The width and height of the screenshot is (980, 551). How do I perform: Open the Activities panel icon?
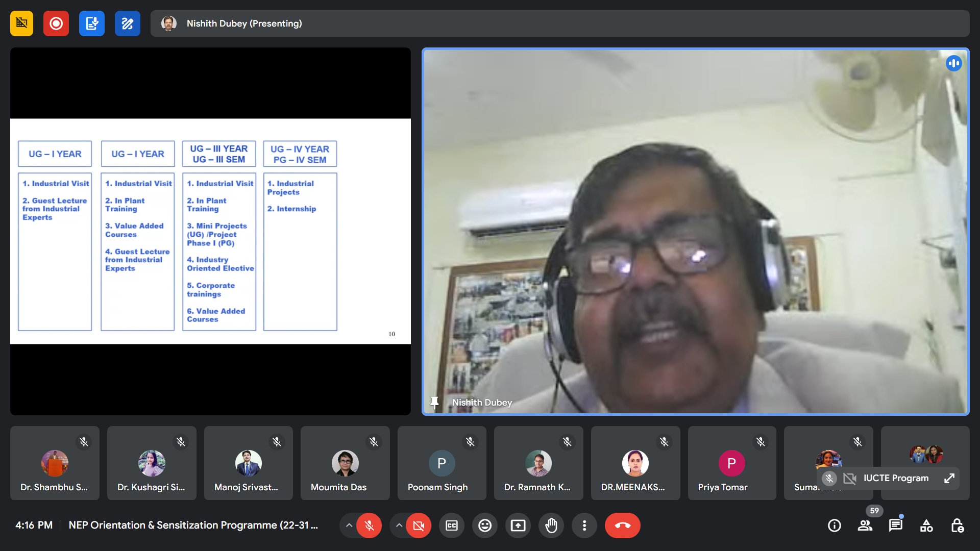[926, 525]
